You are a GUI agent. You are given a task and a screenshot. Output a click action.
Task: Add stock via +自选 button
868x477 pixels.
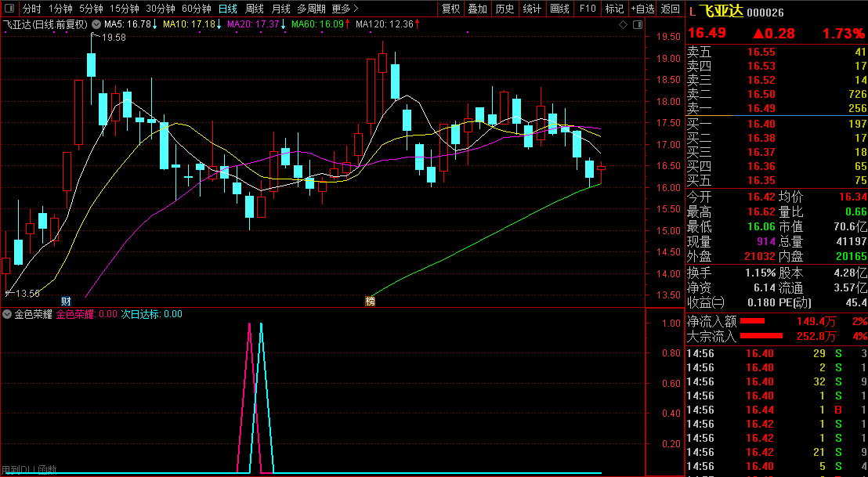coord(642,9)
